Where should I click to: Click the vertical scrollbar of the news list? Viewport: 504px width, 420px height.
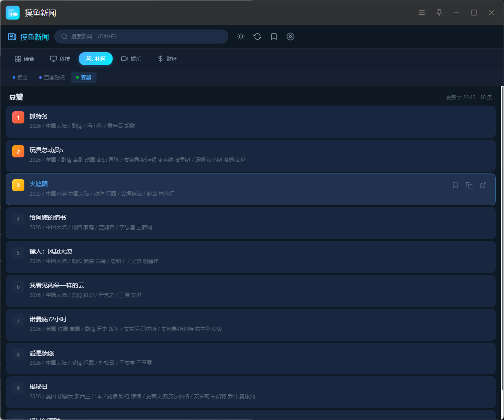[502, 238]
